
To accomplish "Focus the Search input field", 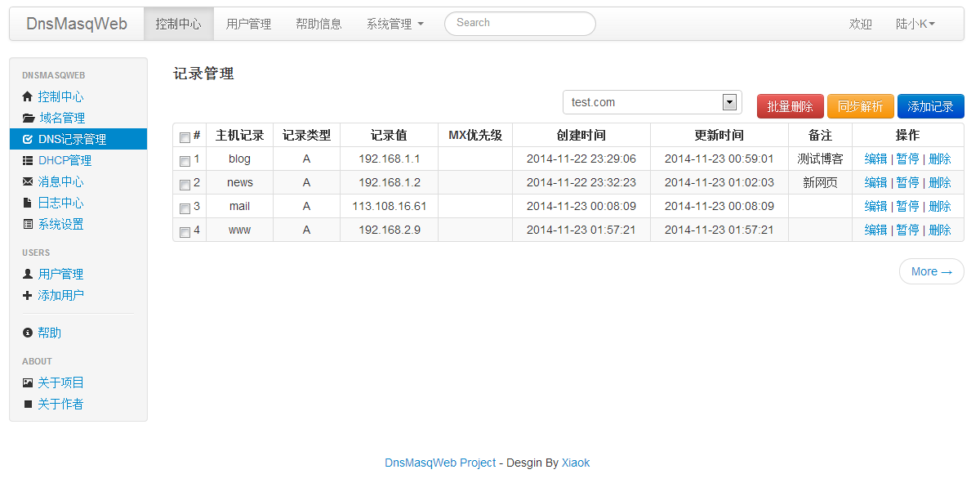I will [519, 24].
